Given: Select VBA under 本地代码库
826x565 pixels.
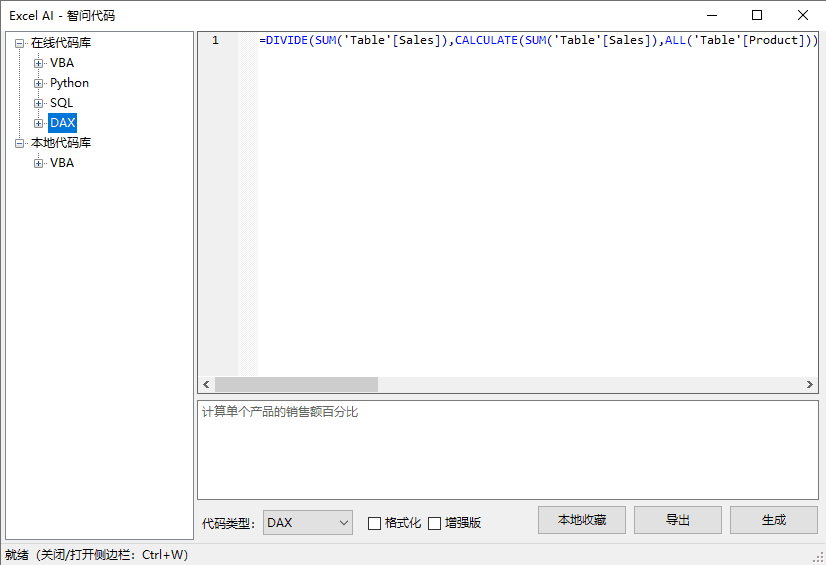Looking at the screenshot, I should point(62,163).
